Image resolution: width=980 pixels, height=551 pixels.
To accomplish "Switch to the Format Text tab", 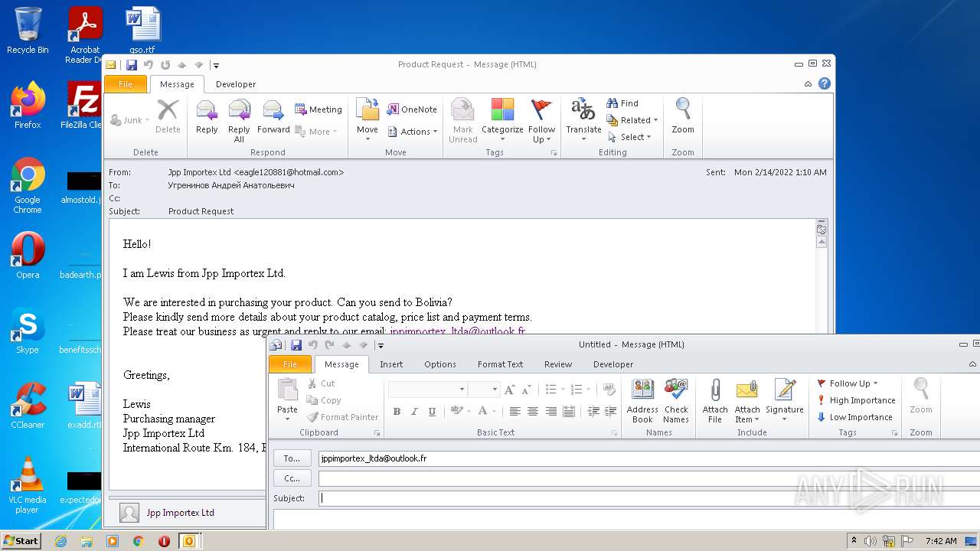I will point(500,364).
